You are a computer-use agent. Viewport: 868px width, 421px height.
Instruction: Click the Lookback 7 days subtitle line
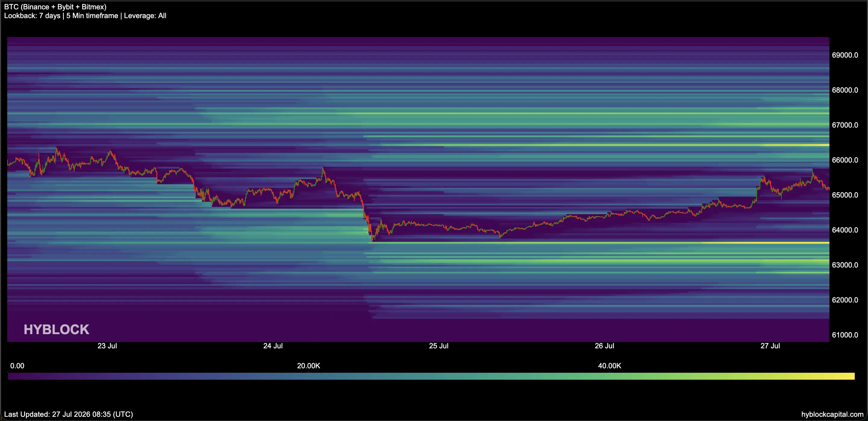[85, 15]
